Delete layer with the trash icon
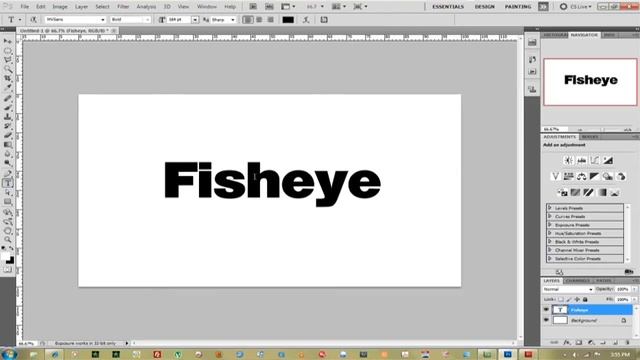Viewport: 640px width, 360px height. pyautogui.click(x=628, y=342)
